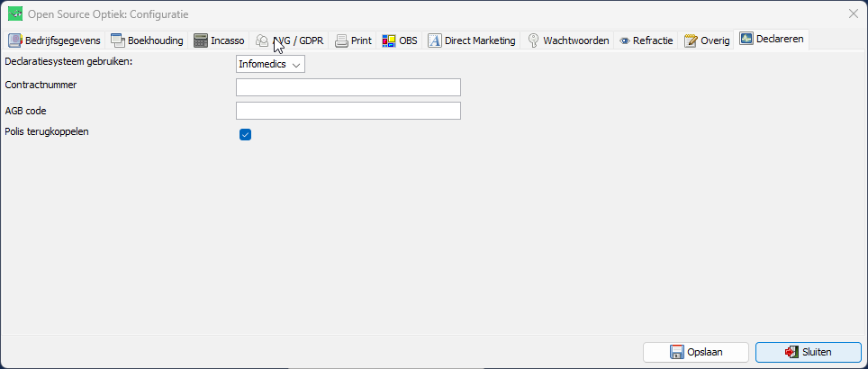The image size is (868, 369).
Task: Select the Declareren tab
Action: point(772,40)
